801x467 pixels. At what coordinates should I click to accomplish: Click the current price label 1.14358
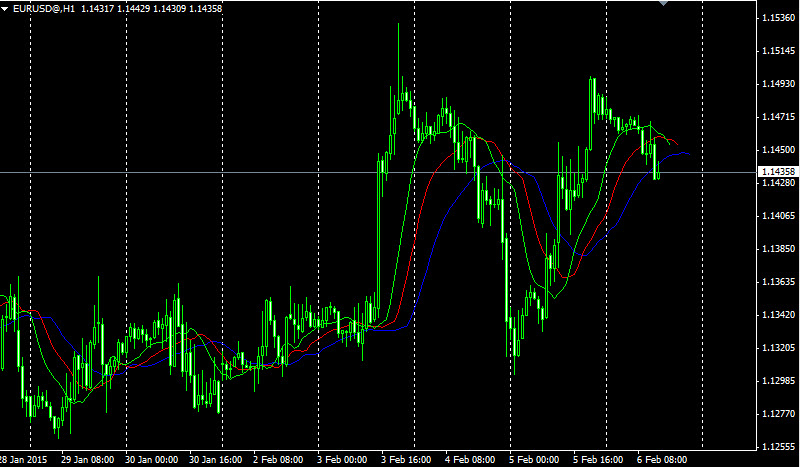779,172
